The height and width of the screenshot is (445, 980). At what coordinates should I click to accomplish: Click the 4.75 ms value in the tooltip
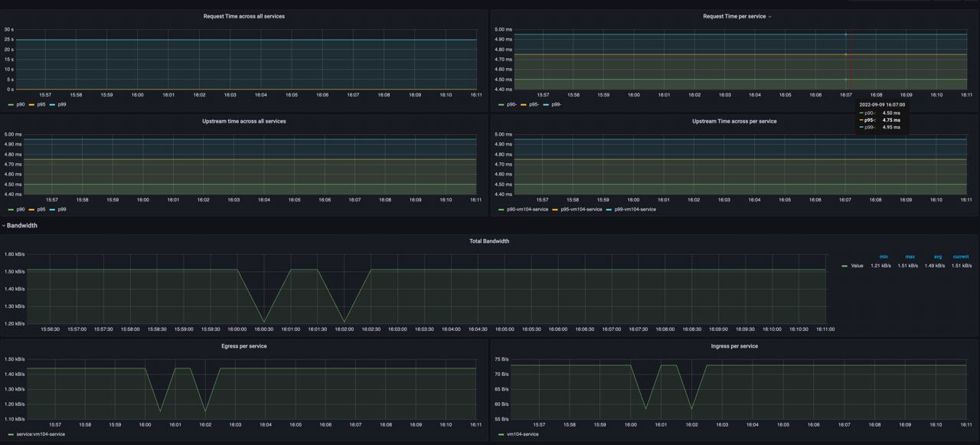tap(891, 120)
